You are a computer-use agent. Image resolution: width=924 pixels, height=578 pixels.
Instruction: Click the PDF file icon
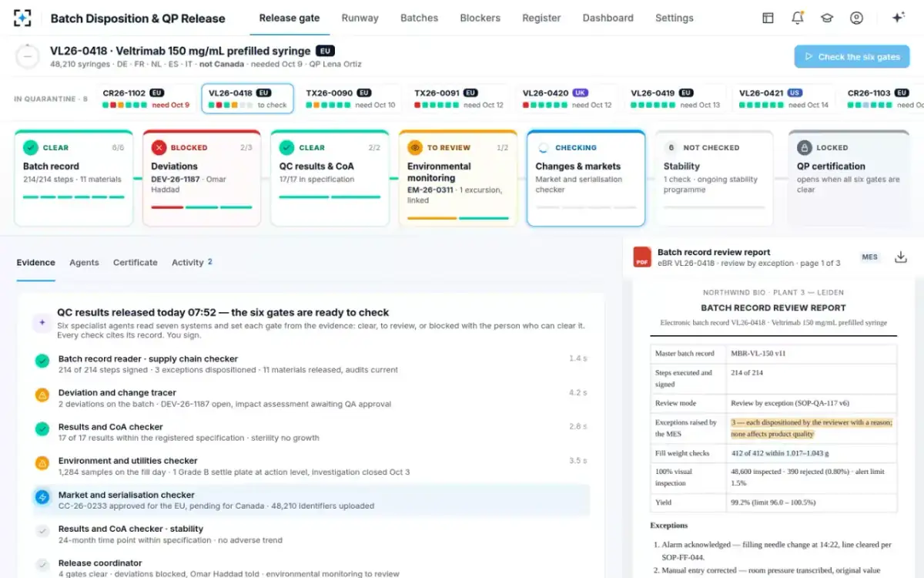click(642, 257)
